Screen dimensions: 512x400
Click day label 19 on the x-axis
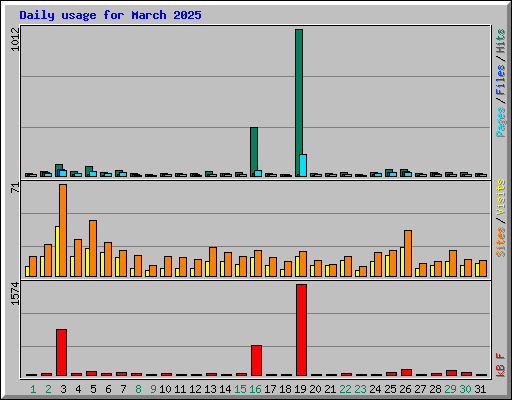300,389
